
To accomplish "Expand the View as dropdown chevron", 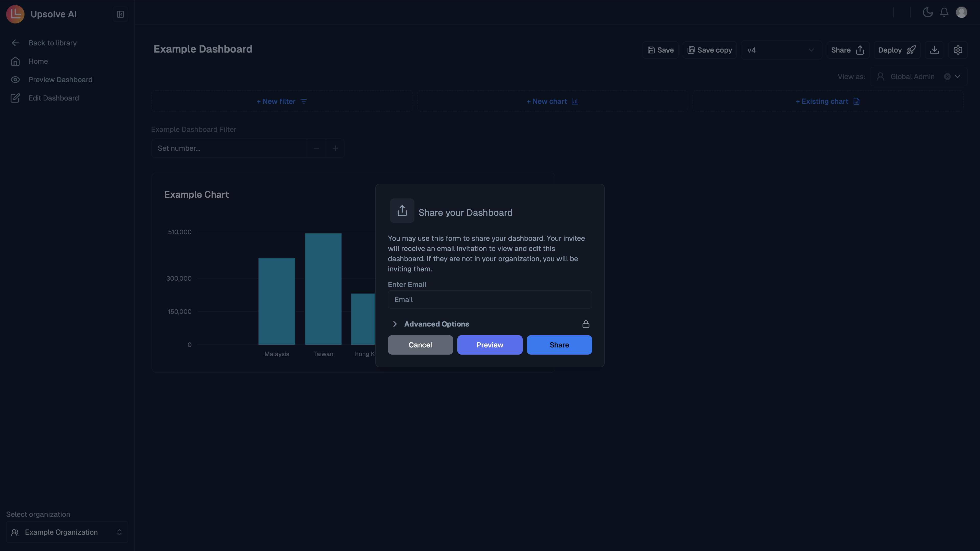I will pos(958,77).
